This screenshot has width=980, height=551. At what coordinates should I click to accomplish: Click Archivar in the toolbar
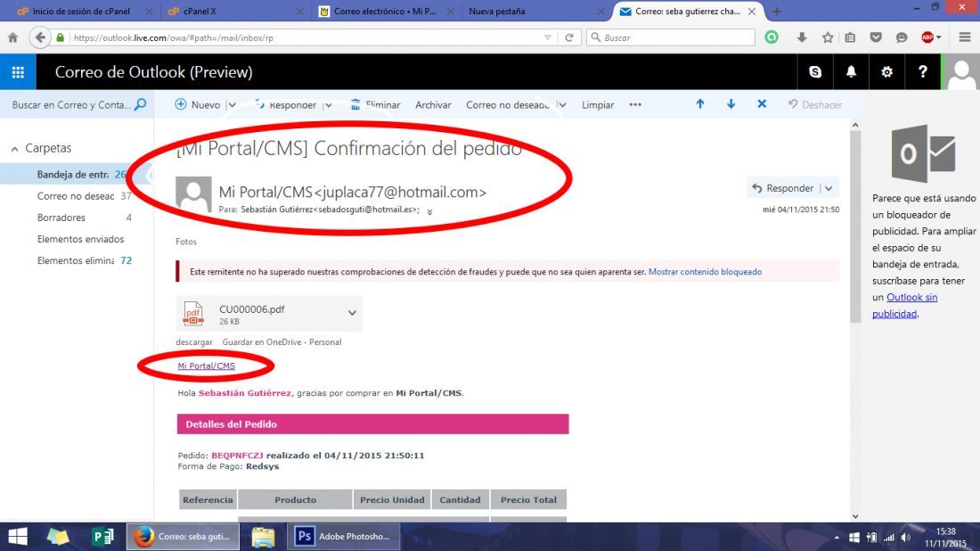(x=433, y=104)
